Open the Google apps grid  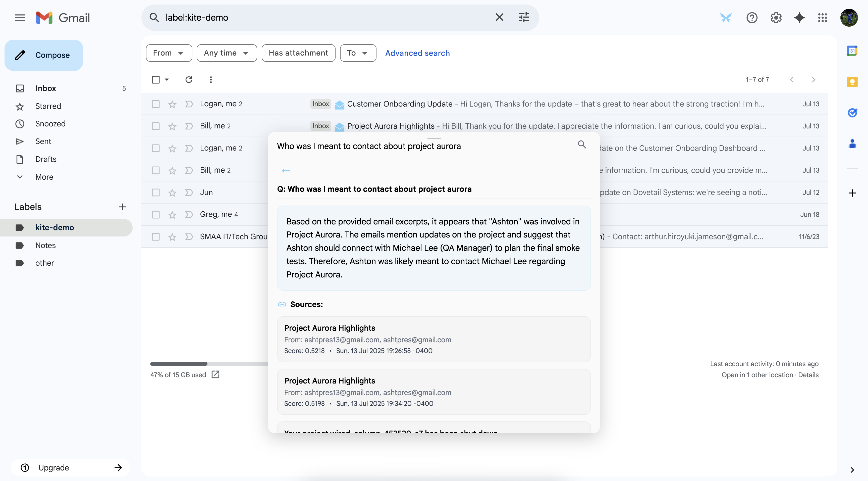(x=823, y=18)
